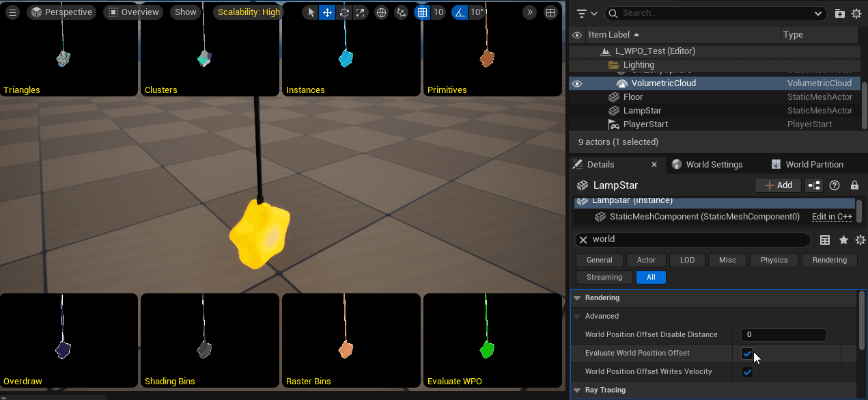The width and height of the screenshot is (868, 400).
Task: Toggle visibility column header eye icon
Action: (577, 35)
